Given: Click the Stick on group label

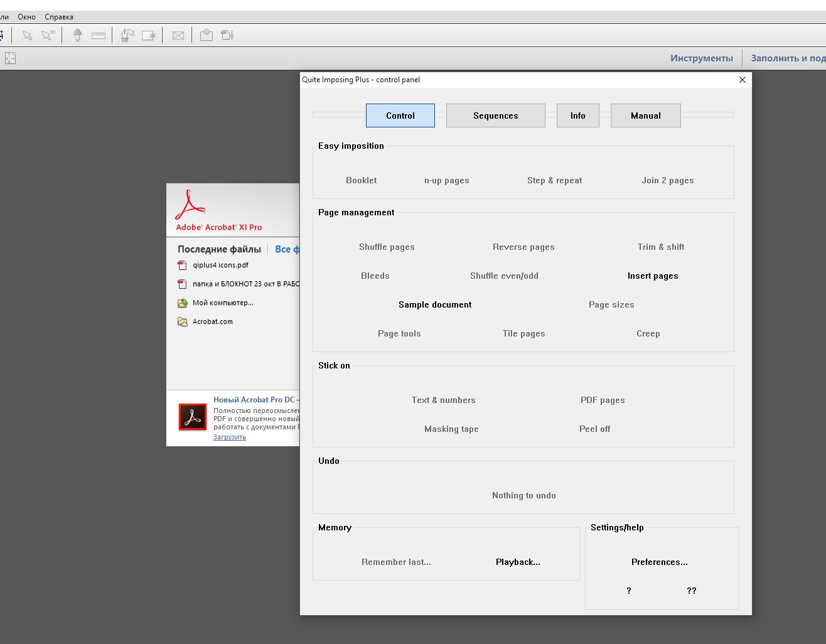Looking at the screenshot, I should [334, 365].
